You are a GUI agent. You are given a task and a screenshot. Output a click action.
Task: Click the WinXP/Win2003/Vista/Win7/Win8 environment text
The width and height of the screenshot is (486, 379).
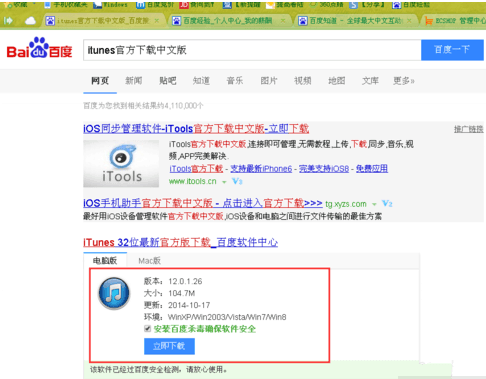pos(227,317)
